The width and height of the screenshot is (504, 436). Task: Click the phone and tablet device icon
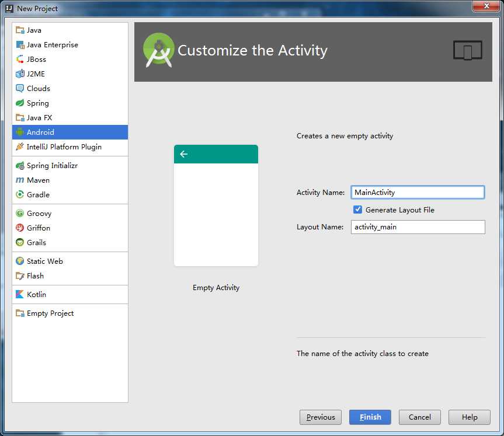point(468,50)
